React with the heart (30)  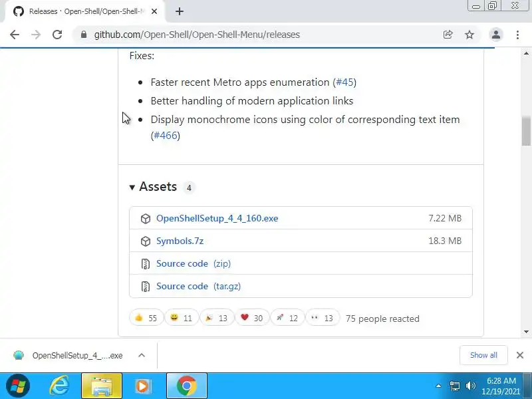(252, 318)
